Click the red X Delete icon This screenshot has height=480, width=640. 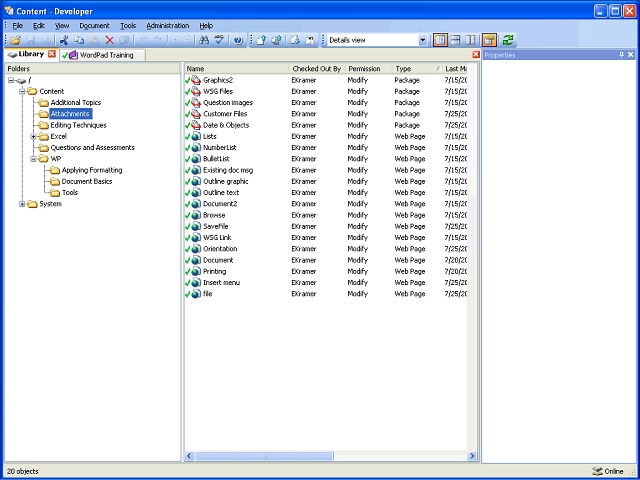(x=109, y=40)
